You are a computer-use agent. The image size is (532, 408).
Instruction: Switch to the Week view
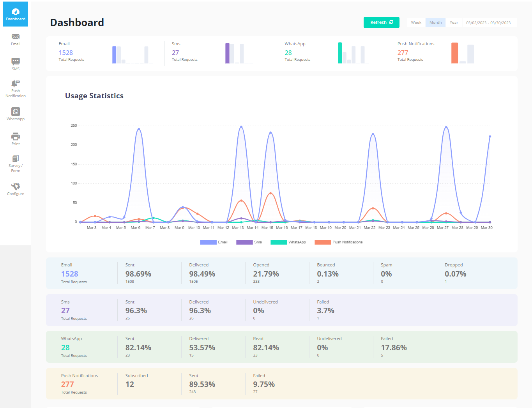coord(415,22)
